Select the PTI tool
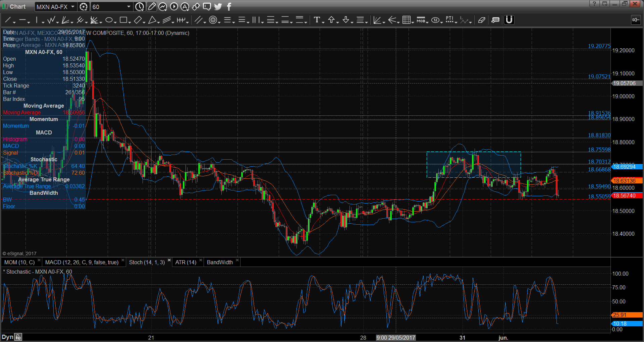 pos(450,20)
